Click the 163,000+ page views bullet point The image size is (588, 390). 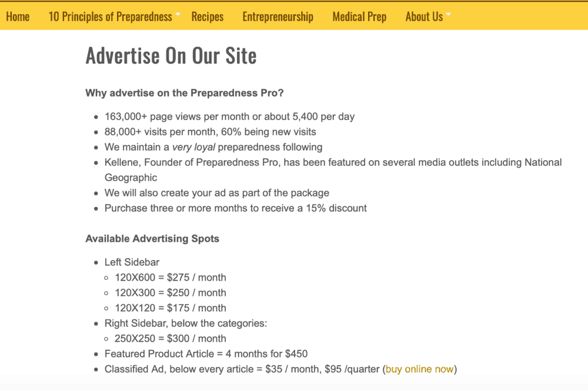click(229, 116)
